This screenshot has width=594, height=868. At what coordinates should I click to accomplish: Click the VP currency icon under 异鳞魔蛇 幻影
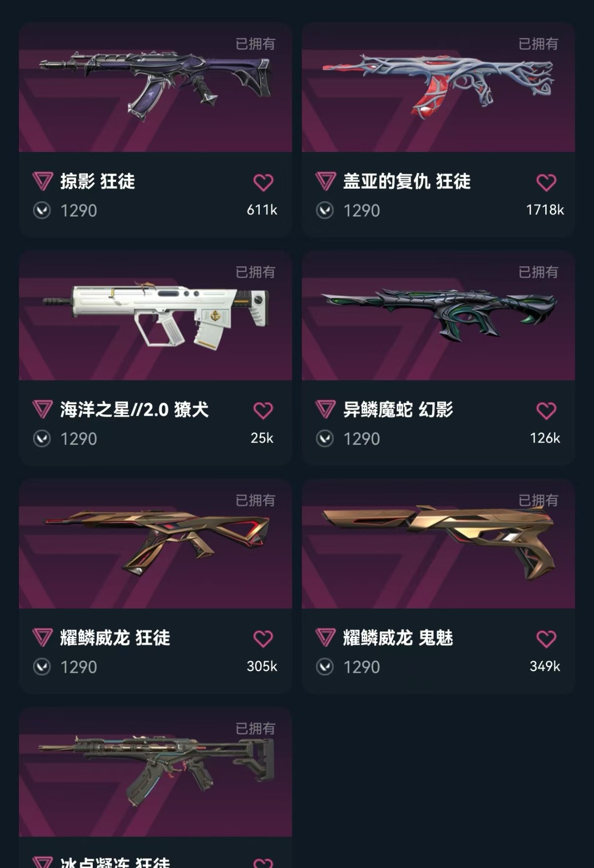[x=325, y=438]
